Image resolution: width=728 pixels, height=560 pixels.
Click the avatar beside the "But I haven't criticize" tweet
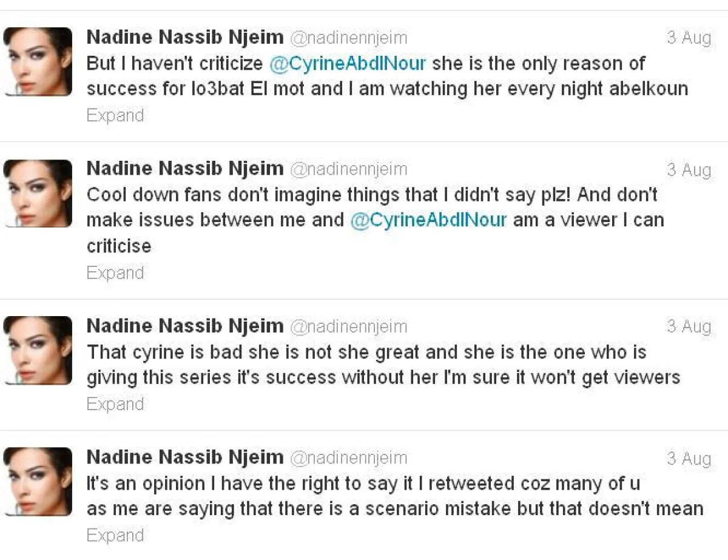[x=38, y=61]
